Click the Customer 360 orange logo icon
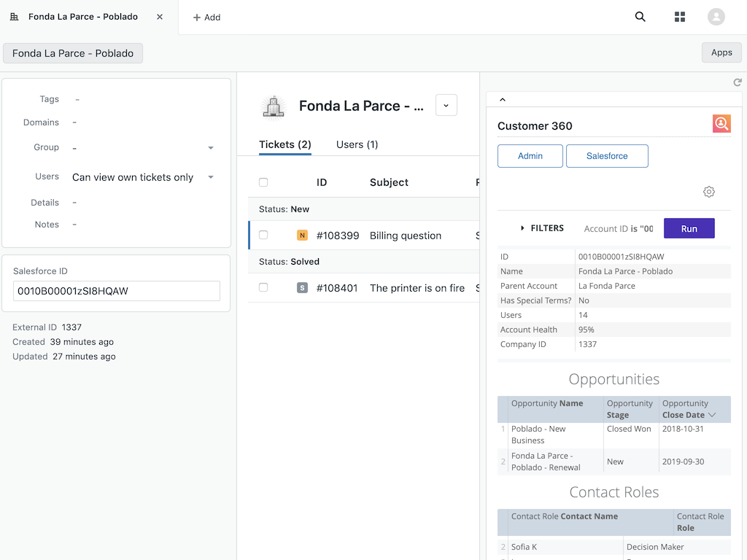The width and height of the screenshot is (747, 560). click(x=721, y=124)
